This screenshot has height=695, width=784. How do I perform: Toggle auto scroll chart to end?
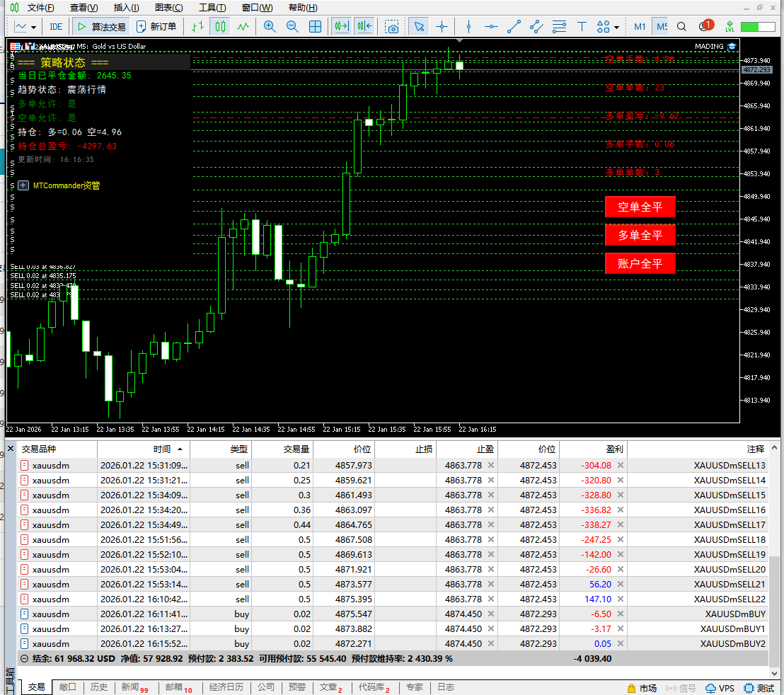point(342,26)
